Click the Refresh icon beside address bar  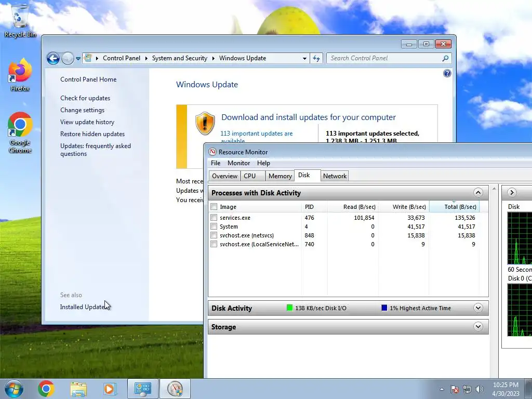click(316, 58)
